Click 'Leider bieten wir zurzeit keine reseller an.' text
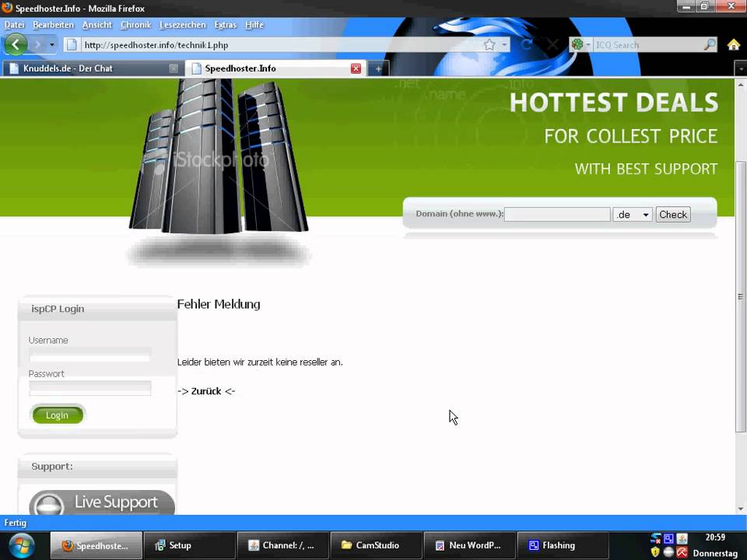The height and width of the screenshot is (560, 747). click(x=260, y=362)
